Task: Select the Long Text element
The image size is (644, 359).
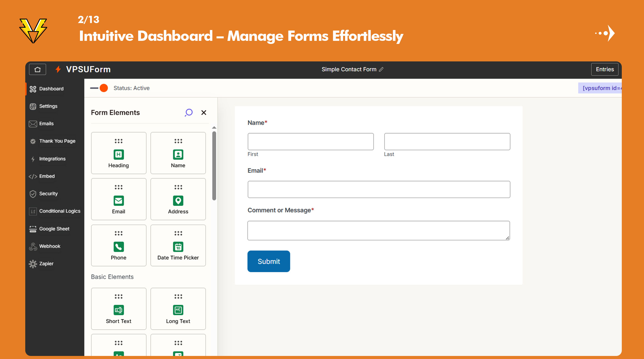Action: pyautogui.click(x=178, y=309)
